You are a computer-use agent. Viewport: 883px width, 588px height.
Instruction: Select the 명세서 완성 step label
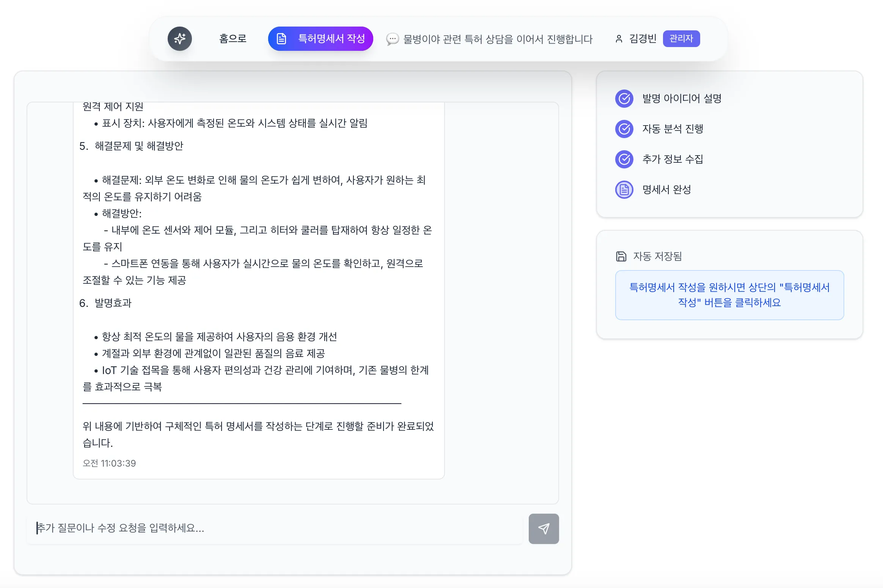tap(666, 190)
